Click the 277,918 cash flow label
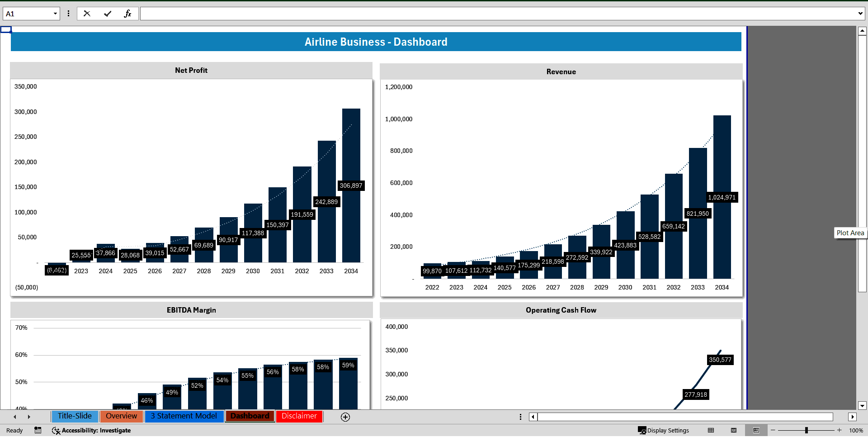This screenshot has width=868, height=437. pyautogui.click(x=695, y=394)
